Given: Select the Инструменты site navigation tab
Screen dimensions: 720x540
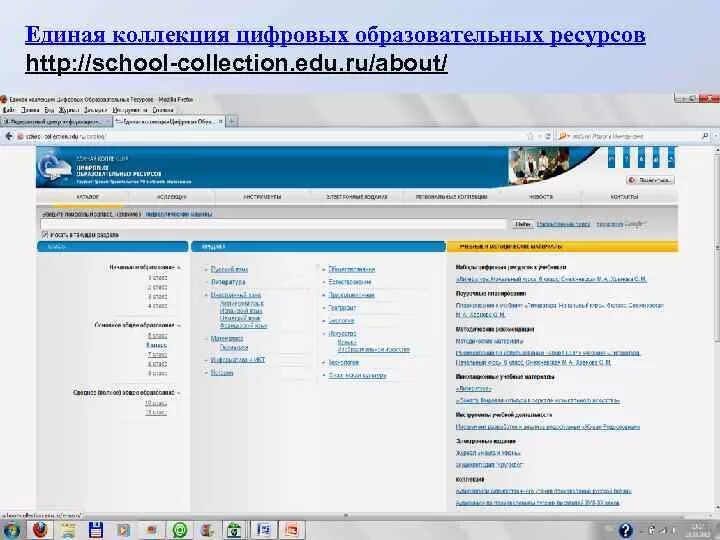Looking at the screenshot, I should click(263, 197).
